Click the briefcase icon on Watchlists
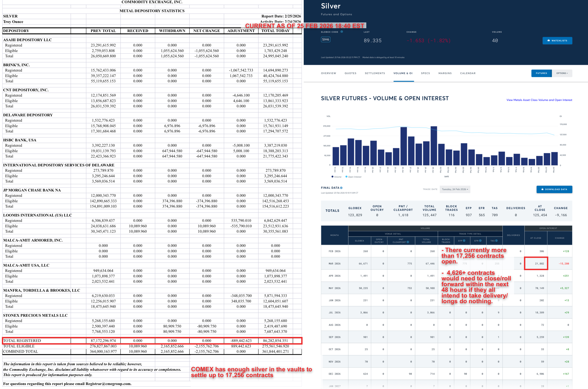This screenshot has width=588, height=389. click(x=549, y=40)
